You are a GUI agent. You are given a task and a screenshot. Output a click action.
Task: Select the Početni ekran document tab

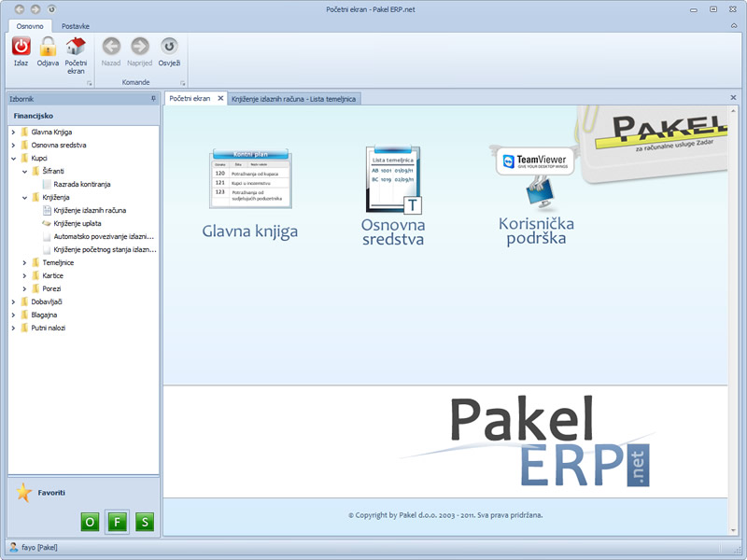[190, 99]
